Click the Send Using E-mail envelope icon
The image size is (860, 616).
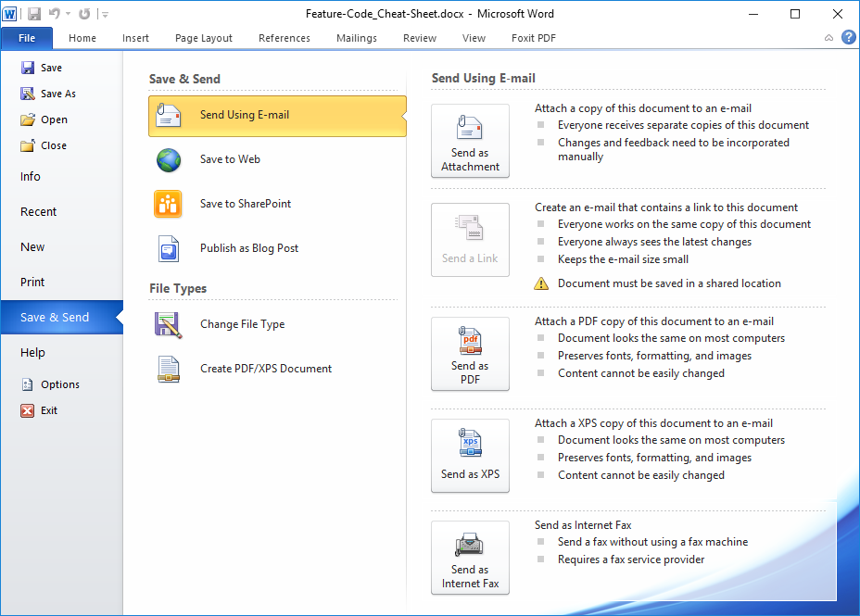(169, 115)
